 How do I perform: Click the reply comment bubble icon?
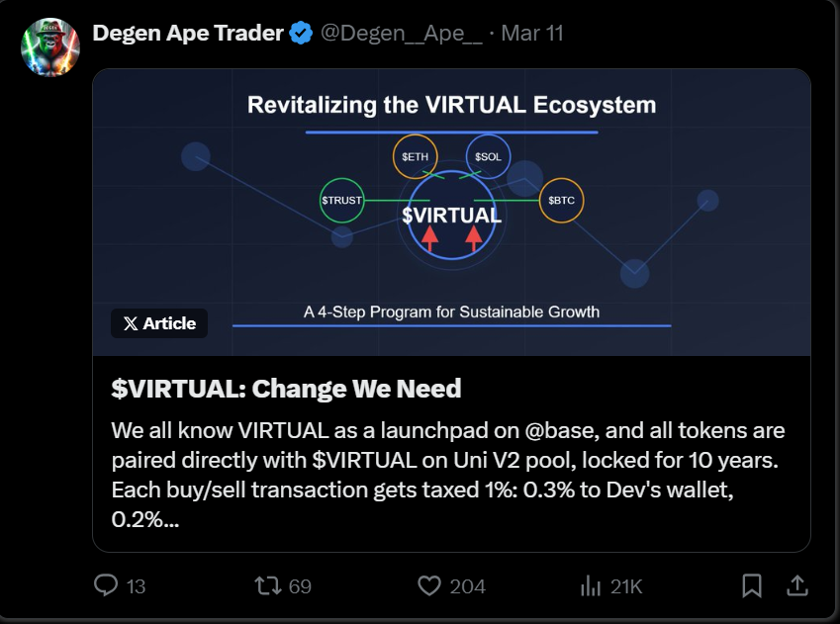coord(106,585)
